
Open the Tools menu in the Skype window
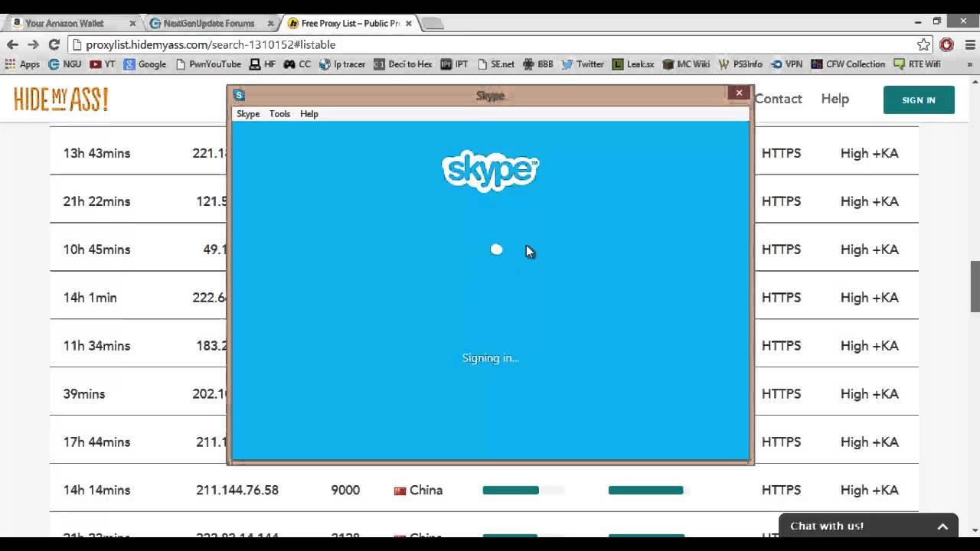[279, 114]
